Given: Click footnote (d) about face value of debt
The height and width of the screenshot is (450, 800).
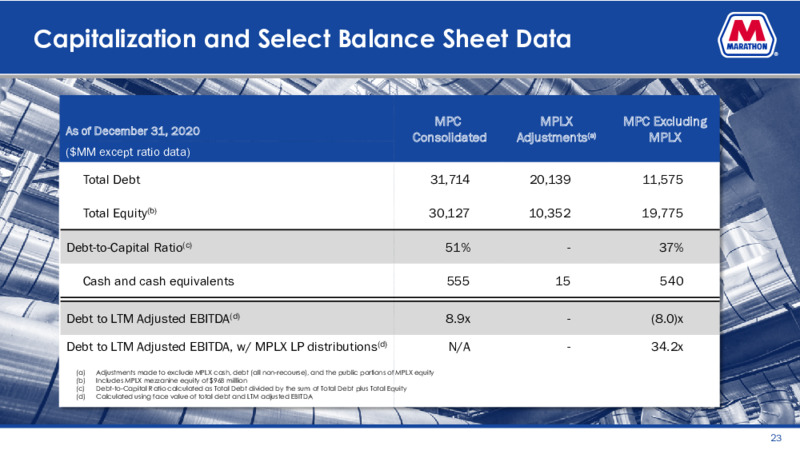Looking at the screenshot, I should tap(194, 396).
